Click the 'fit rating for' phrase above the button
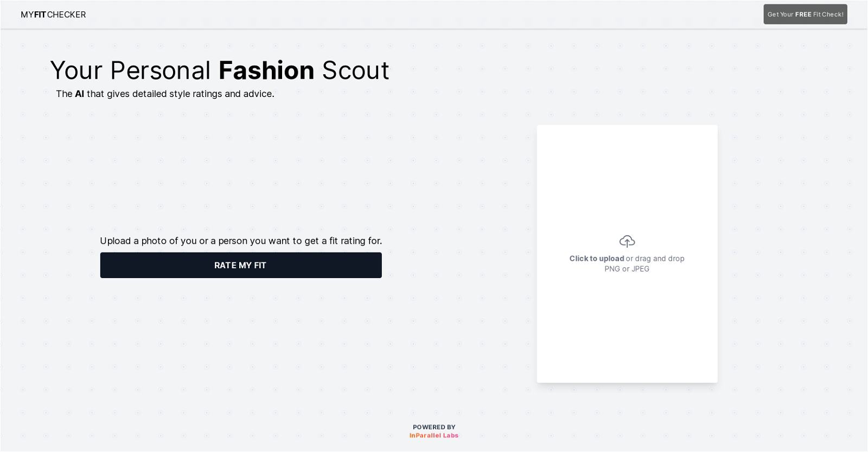The width and height of the screenshot is (868, 452). tap(355, 241)
